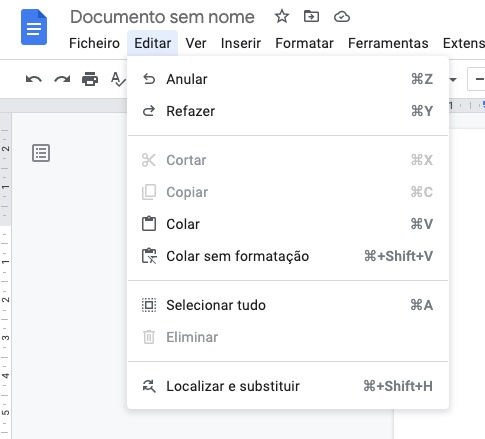Viewport: 485px width, 439px height.
Task: Click the redo arrow in toolbar
Action: coord(62,79)
